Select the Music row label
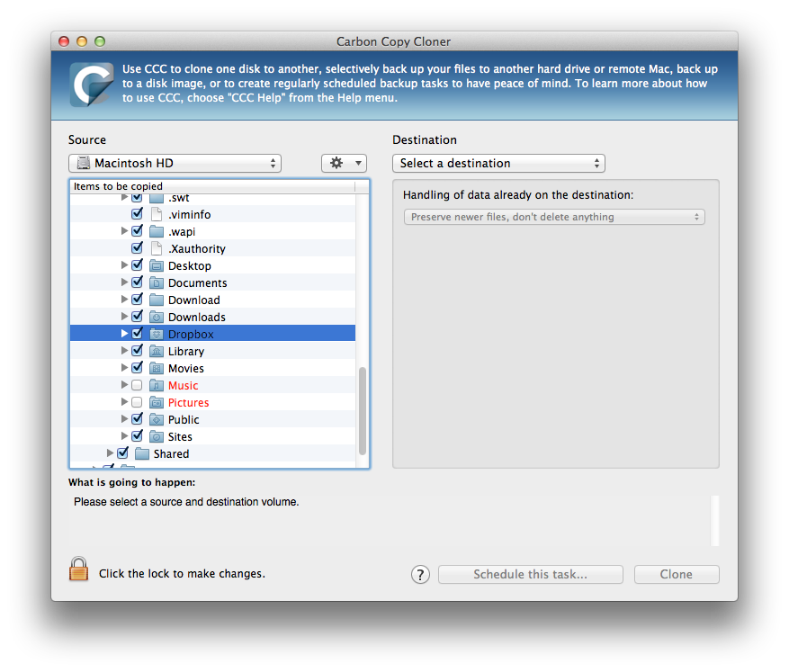This screenshot has width=789, height=672. click(184, 385)
